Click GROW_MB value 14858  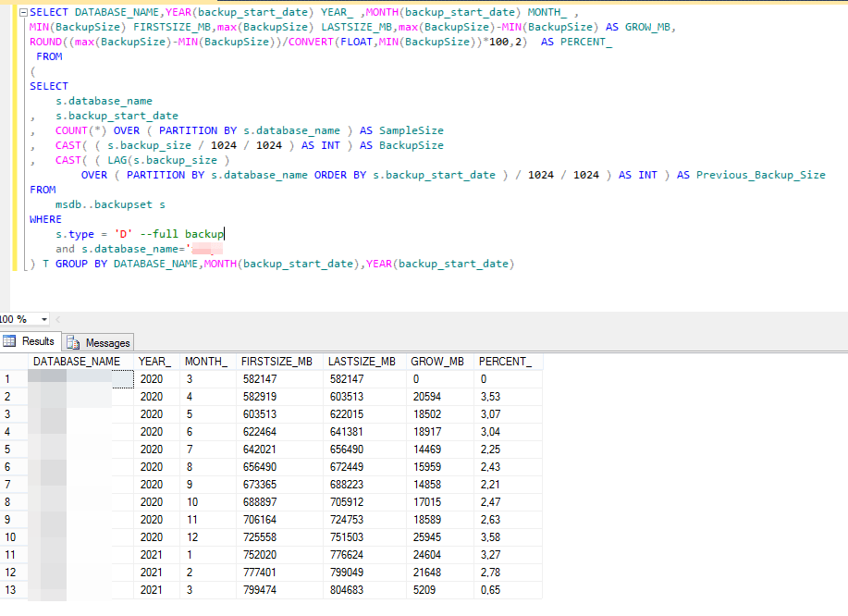tap(439, 485)
